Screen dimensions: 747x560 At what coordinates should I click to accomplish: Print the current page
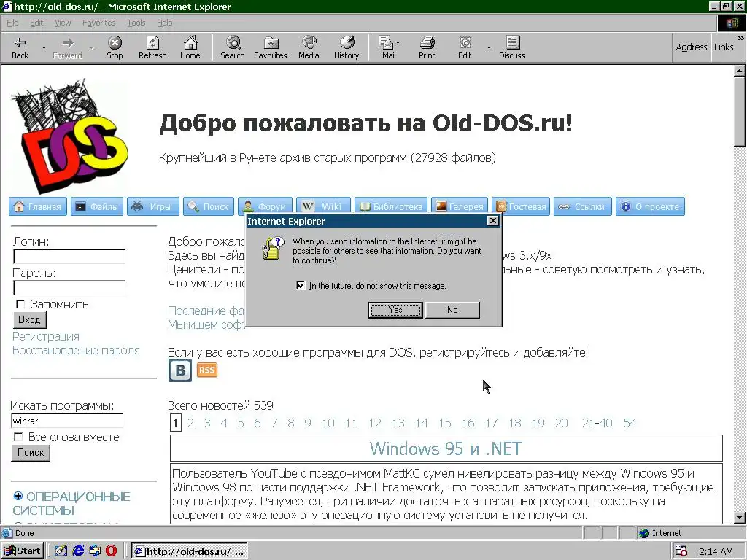427,47
